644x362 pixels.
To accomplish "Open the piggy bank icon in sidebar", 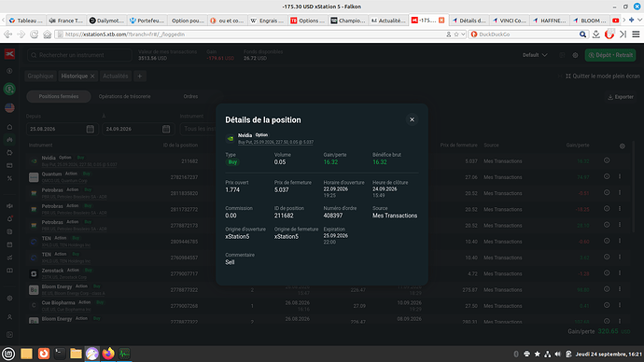I will (9, 153).
